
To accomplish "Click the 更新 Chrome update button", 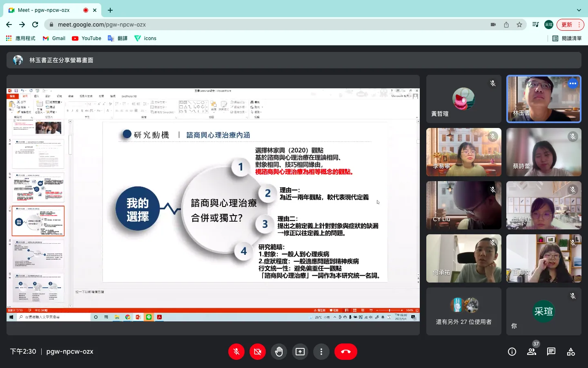I will [x=570, y=25].
